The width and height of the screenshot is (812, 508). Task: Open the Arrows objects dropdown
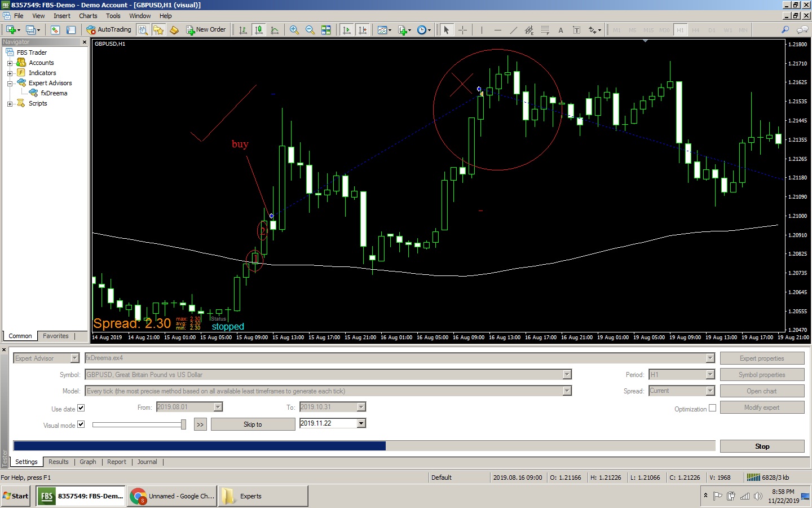(595, 30)
